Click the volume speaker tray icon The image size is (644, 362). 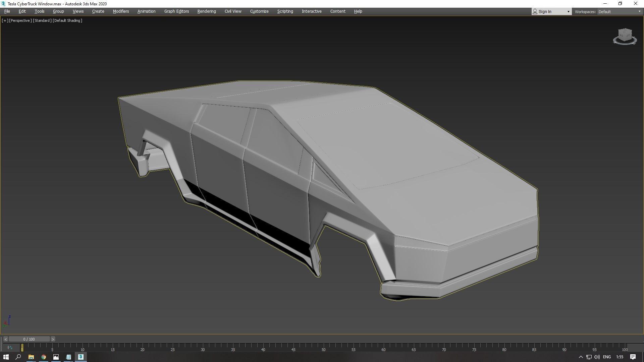(597, 357)
